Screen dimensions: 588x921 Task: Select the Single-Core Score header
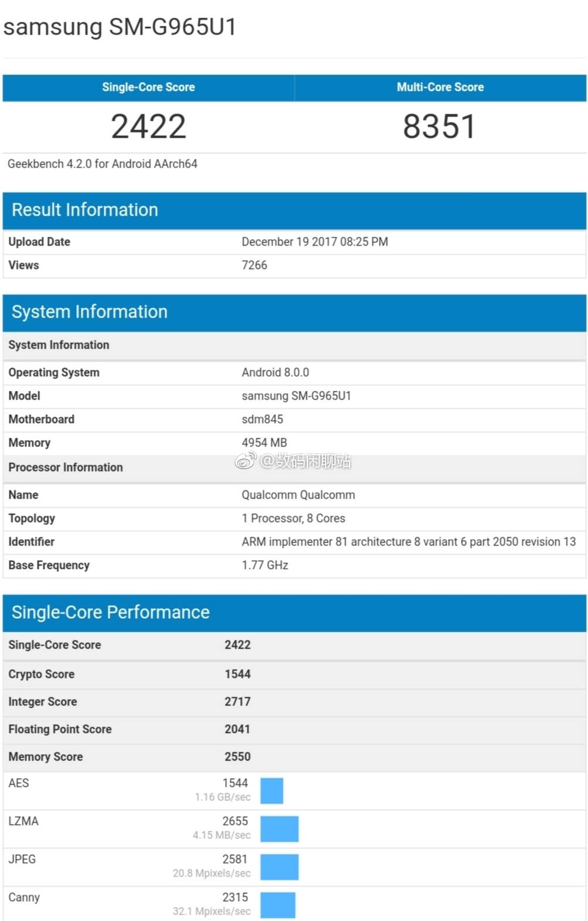(148, 87)
